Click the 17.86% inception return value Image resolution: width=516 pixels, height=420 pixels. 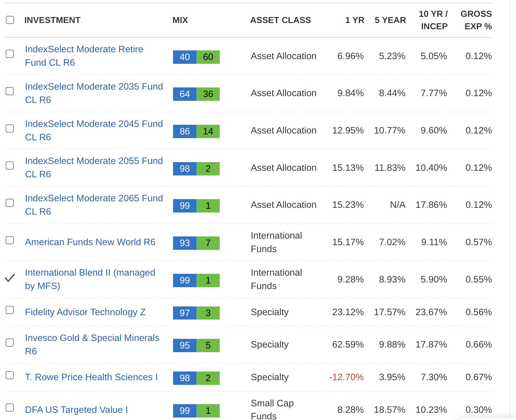coord(431,205)
